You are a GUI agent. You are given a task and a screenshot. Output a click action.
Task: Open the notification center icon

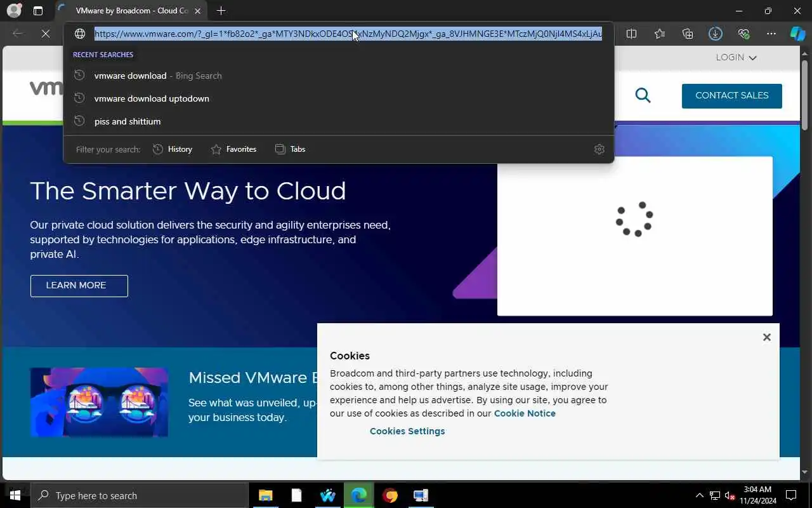(791, 495)
